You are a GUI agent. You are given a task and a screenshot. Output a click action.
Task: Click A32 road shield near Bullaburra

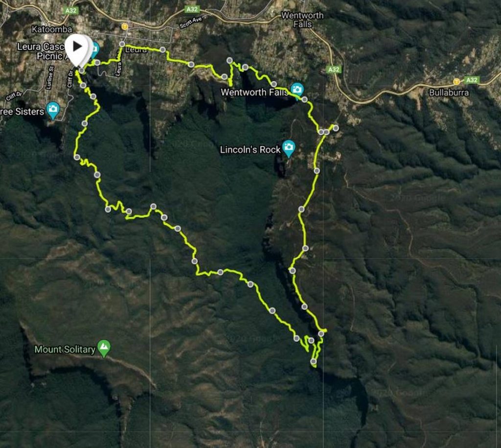[472, 80]
